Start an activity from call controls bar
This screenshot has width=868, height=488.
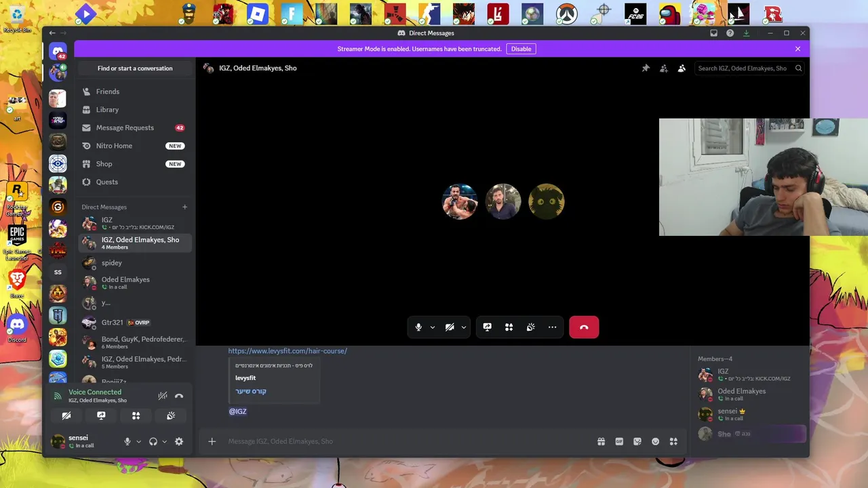(x=509, y=327)
